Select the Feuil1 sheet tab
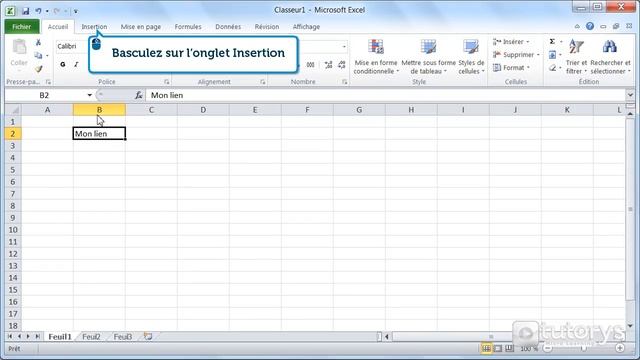The image size is (640, 360). point(60,337)
